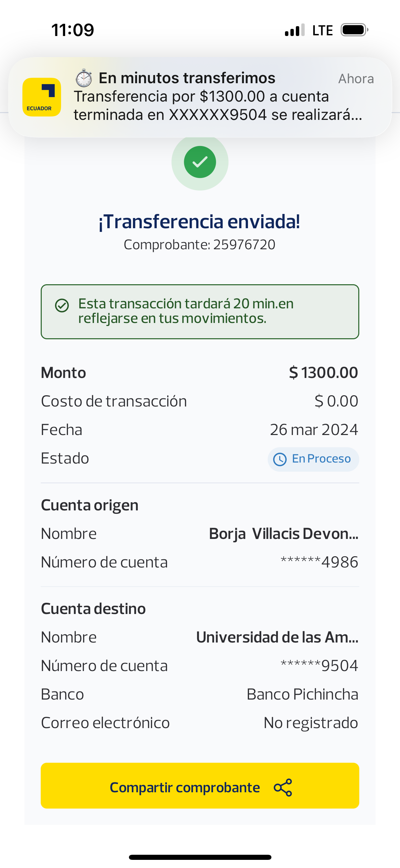Tap the En Proceso status badge

tap(313, 459)
